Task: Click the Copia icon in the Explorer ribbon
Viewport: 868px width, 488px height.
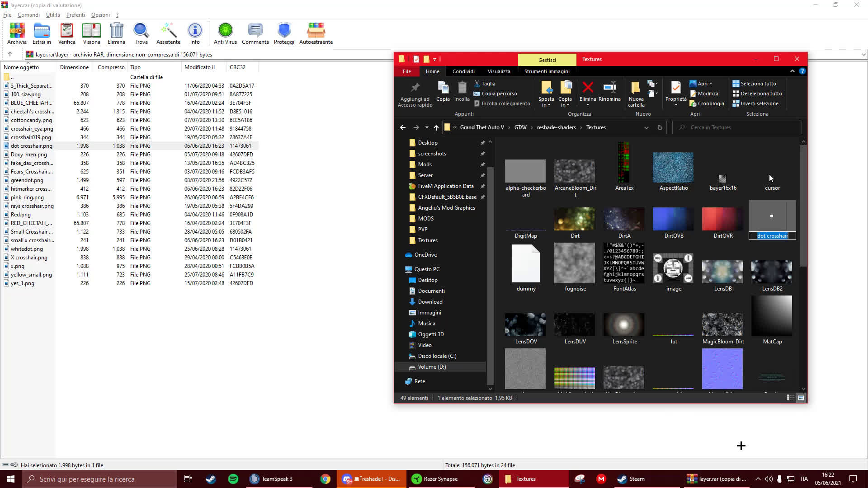Action: pyautogui.click(x=443, y=90)
